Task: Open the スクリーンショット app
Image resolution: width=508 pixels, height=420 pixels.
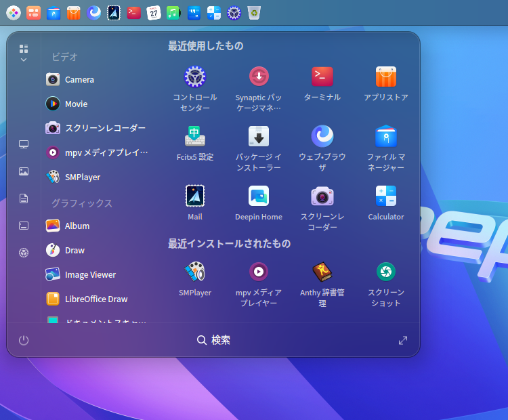Action: click(386, 272)
